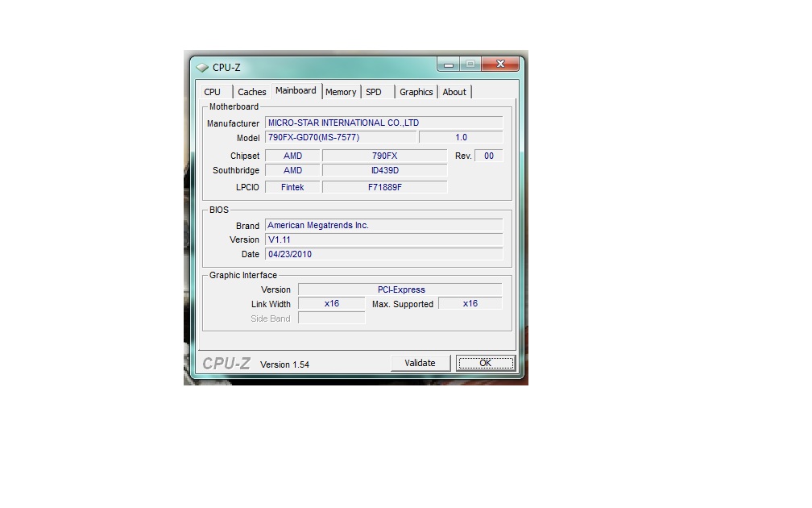The width and height of the screenshot is (812, 508).
Task: Click the Motherboard group heading
Action: pos(234,106)
